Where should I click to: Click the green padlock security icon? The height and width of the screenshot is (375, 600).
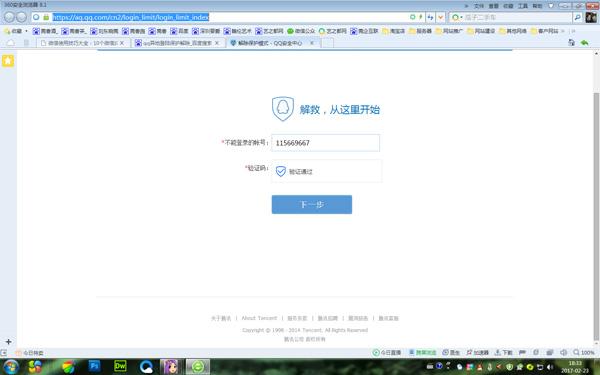coord(46,17)
